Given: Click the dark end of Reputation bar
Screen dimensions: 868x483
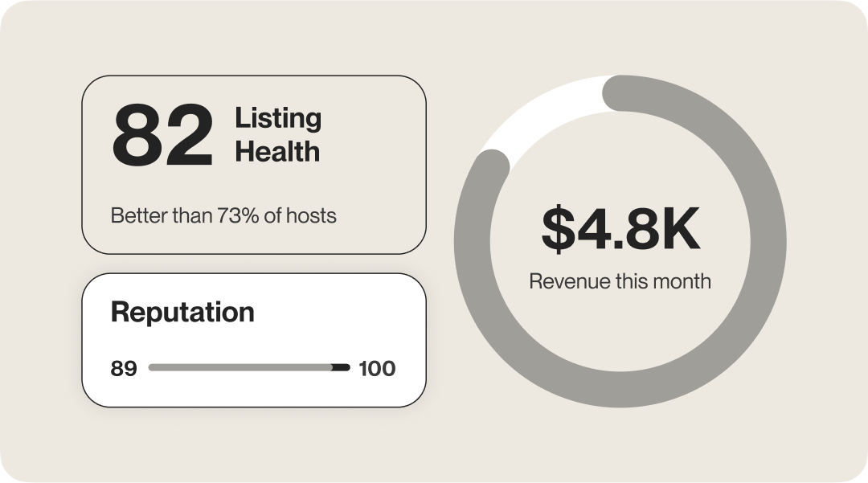Looking at the screenshot, I should (x=341, y=367).
